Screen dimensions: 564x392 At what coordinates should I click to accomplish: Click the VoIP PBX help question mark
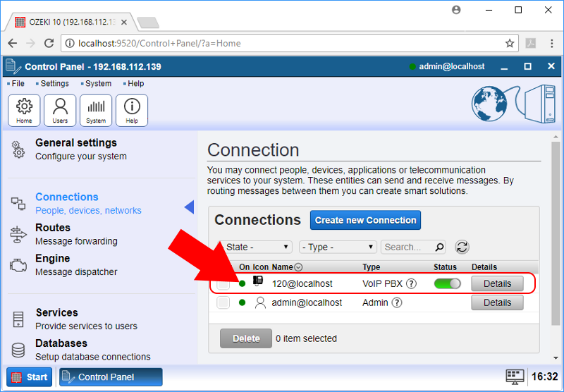411,283
